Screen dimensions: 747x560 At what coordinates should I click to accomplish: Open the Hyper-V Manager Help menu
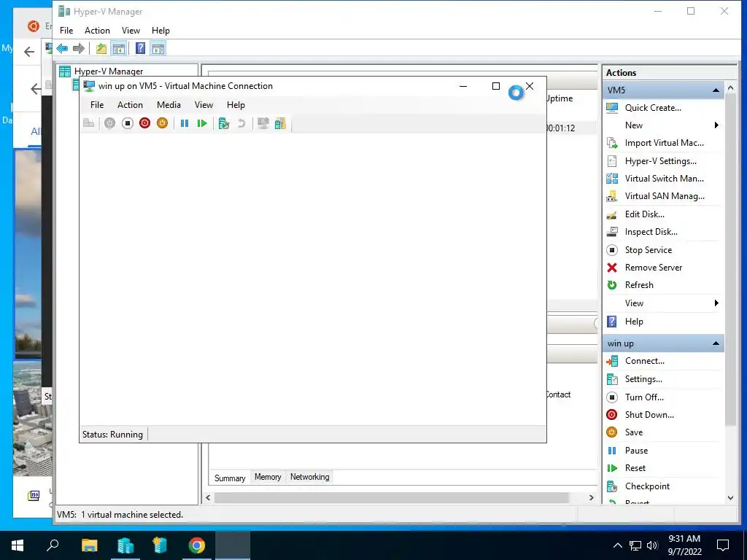[x=160, y=31]
